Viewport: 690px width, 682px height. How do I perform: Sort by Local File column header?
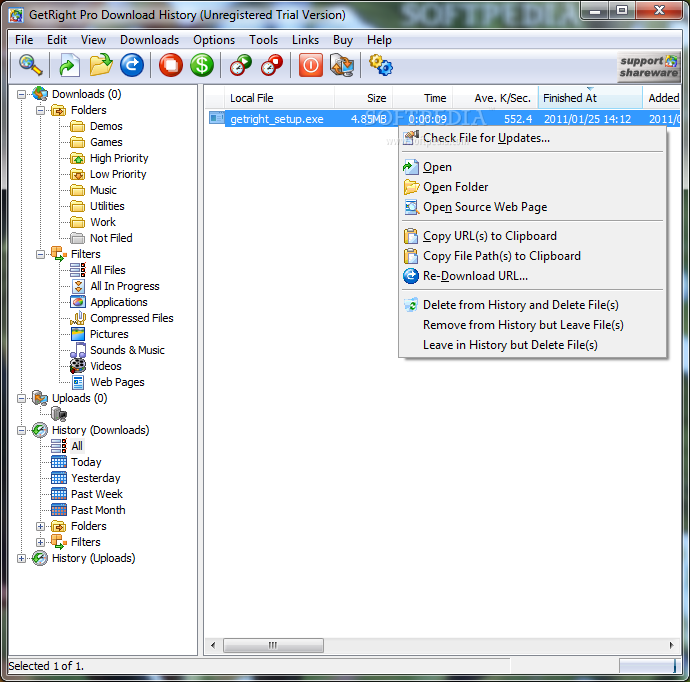[279, 98]
